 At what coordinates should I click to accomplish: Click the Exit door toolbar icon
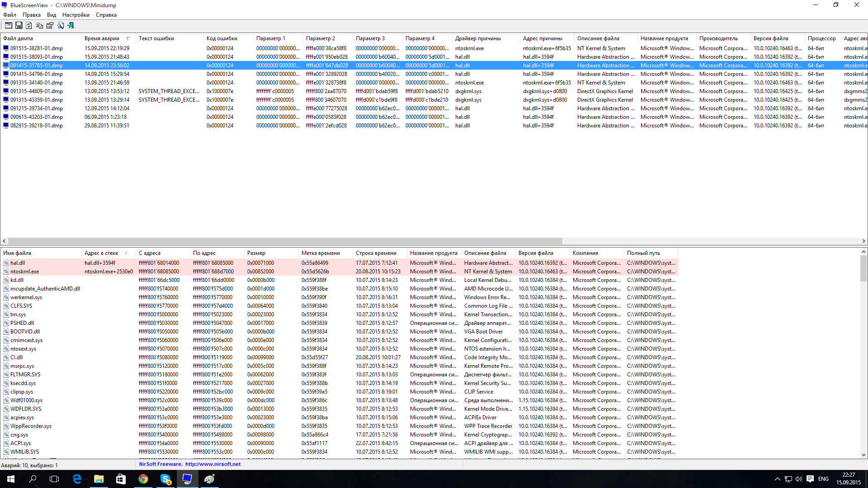pos(71,25)
